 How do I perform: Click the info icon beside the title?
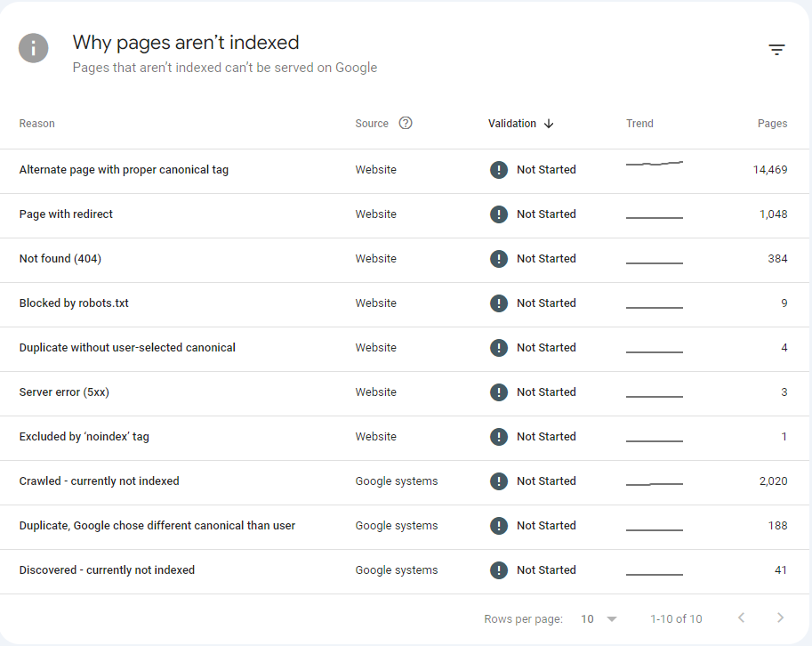pyautogui.click(x=34, y=48)
